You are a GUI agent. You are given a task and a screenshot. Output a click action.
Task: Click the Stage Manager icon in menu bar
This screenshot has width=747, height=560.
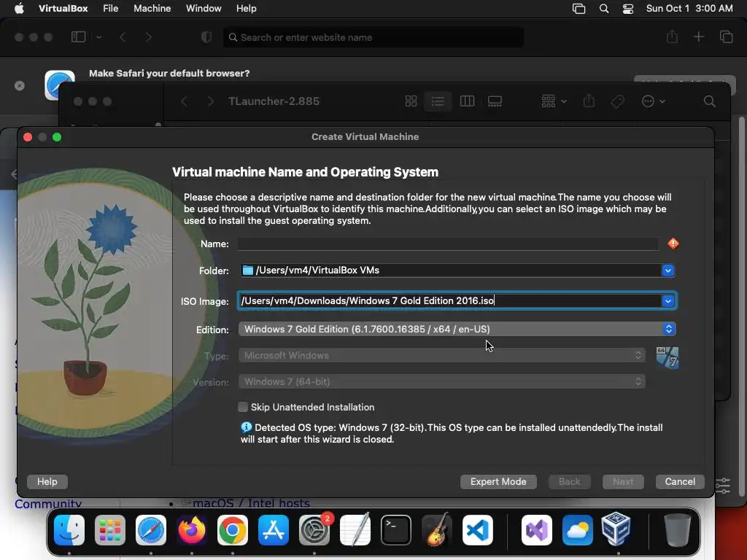(578, 9)
